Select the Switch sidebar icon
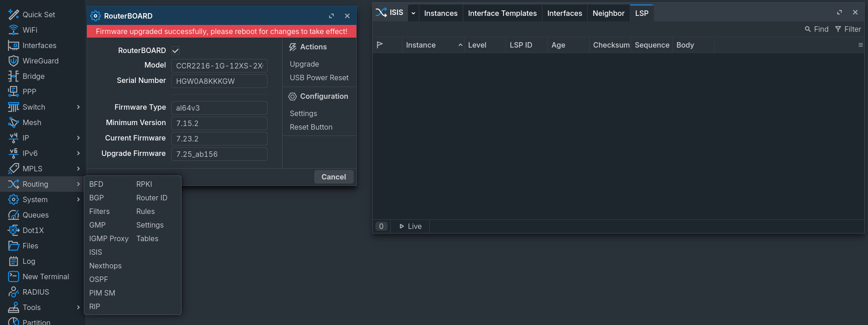Screen dimensions: 868x325 point(14,107)
